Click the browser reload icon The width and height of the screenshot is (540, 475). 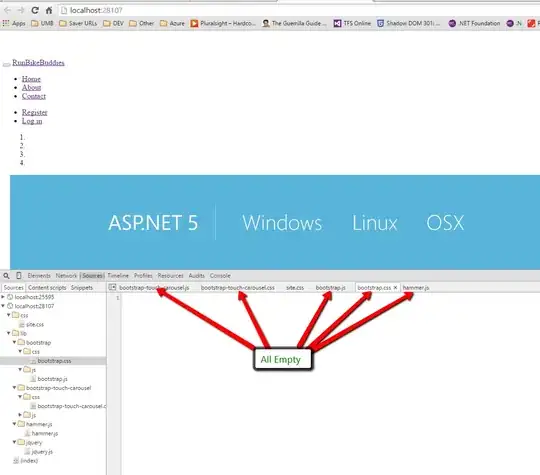click(x=35, y=10)
